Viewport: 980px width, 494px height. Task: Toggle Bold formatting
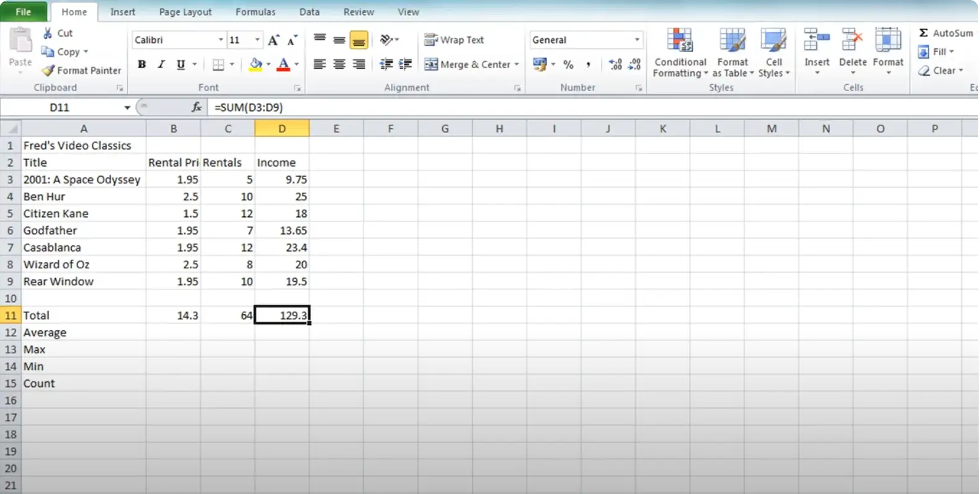(142, 64)
